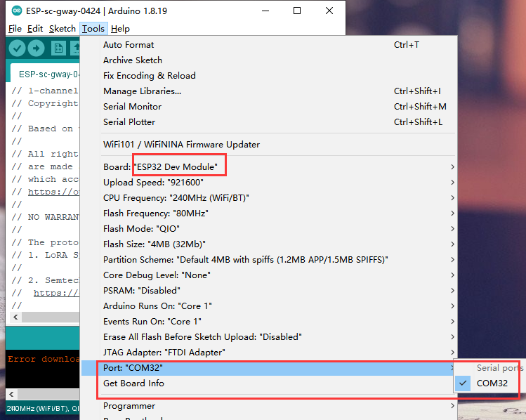Open the Sketch menu

tap(62, 29)
